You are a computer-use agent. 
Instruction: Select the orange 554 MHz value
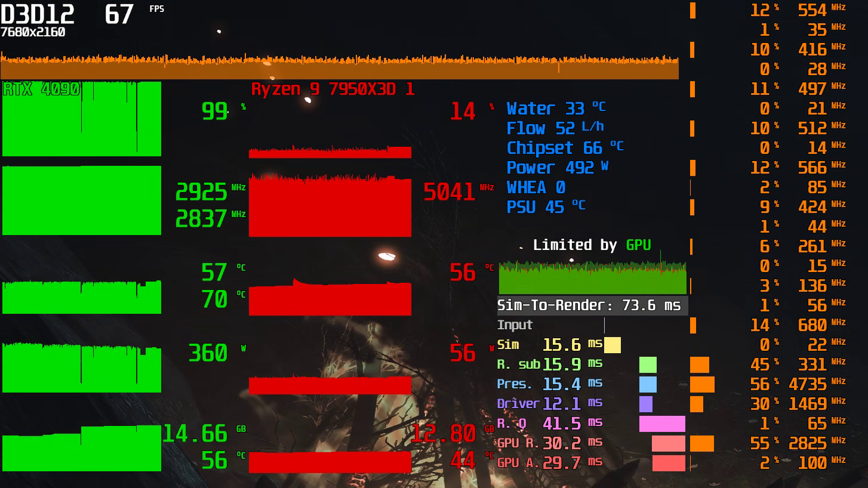click(821, 10)
